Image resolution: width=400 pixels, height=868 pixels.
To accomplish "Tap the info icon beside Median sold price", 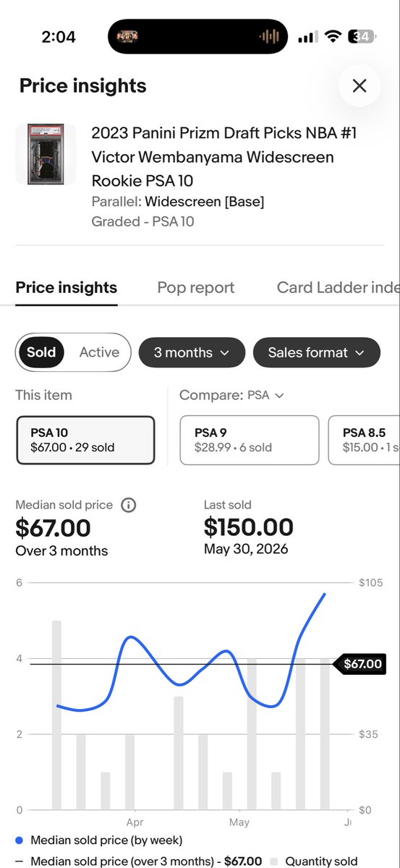I will click(x=128, y=505).
